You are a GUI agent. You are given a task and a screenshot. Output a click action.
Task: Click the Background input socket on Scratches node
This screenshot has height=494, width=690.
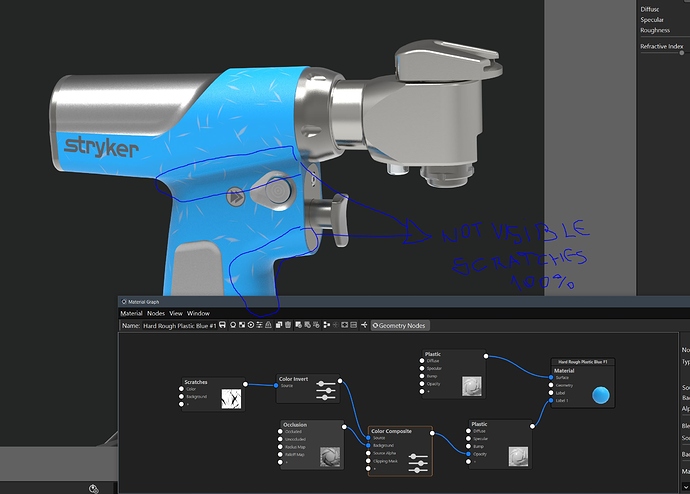181,396
